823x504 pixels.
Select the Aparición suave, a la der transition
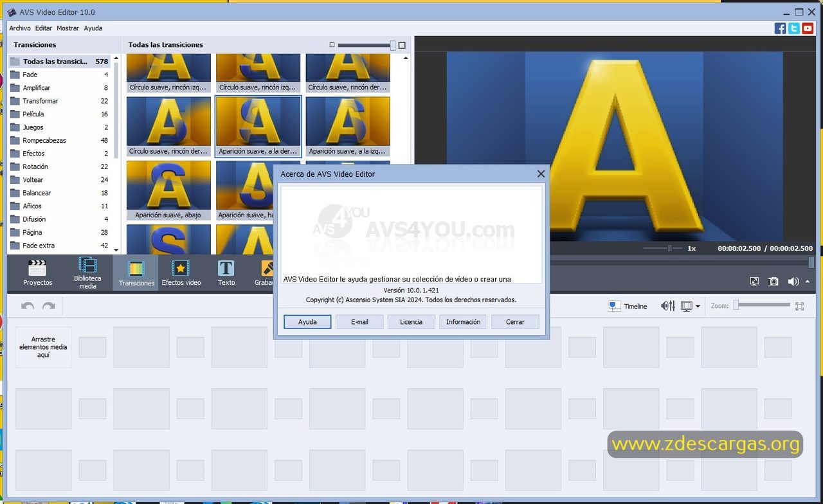tap(258, 127)
